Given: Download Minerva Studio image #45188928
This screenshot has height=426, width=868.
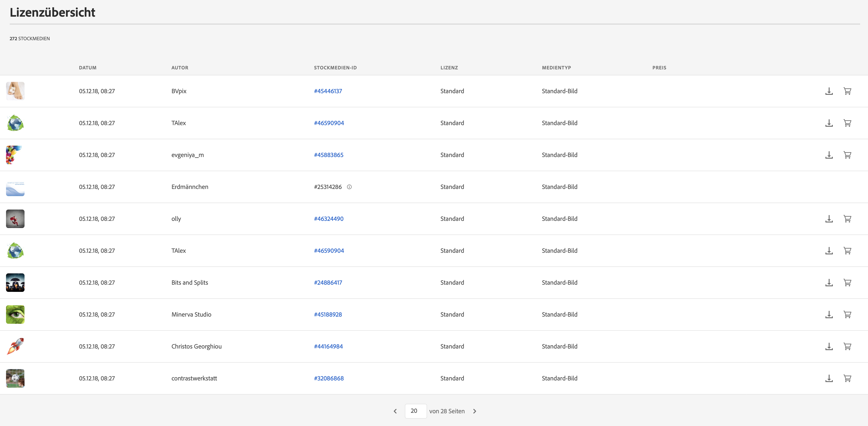Looking at the screenshot, I should (829, 315).
